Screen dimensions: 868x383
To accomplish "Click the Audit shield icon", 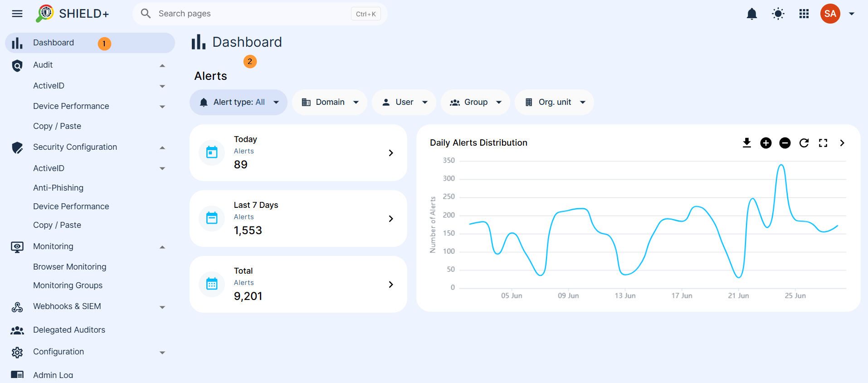I will [x=17, y=66].
